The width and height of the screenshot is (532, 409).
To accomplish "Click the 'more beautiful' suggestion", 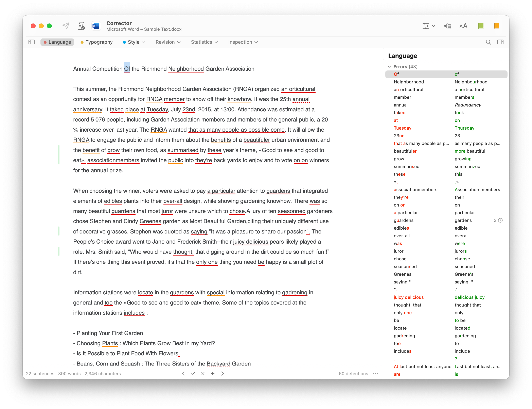I will click(470, 151).
